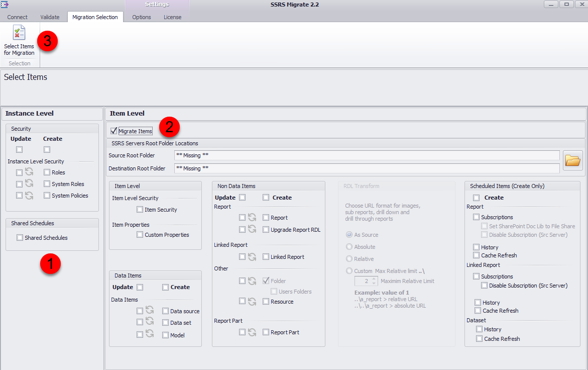Open the Validate tab
The image size is (588, 370).
click(x=50, y=17)
